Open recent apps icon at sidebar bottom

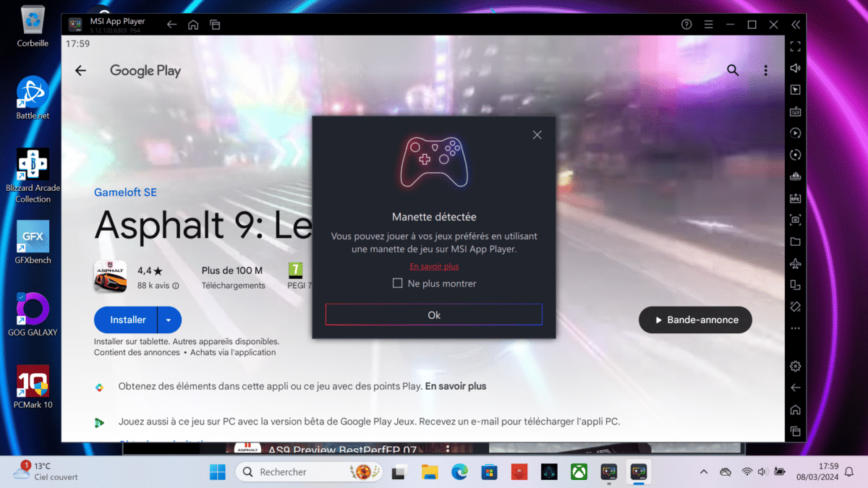pos(796,432)
